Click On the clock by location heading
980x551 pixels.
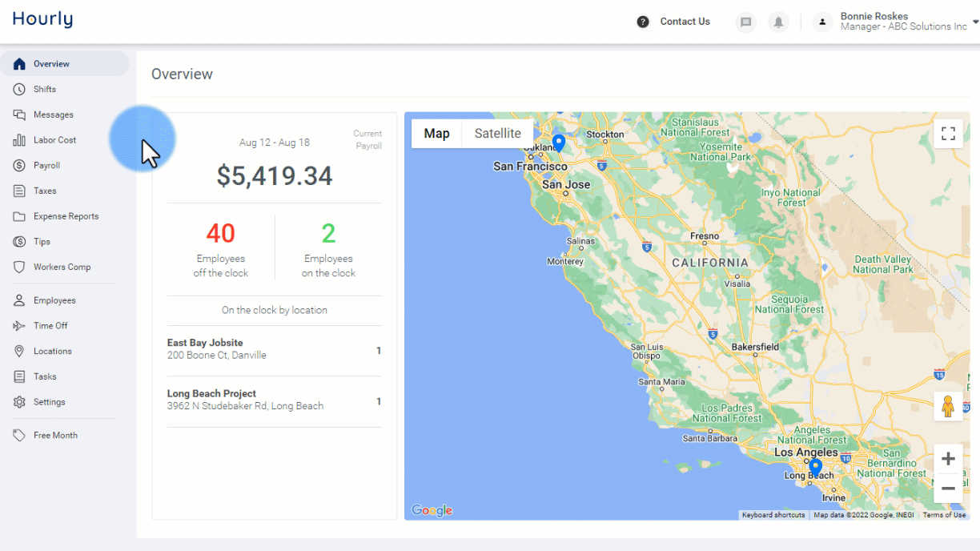pos(275,310)
